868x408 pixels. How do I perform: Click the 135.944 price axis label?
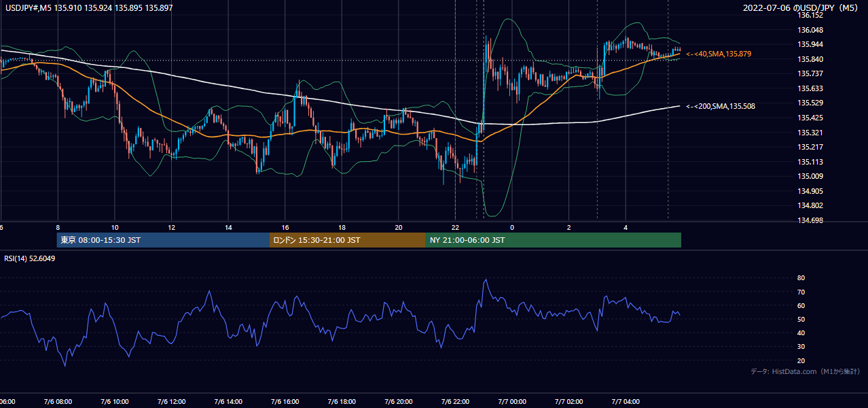[810, 44]
